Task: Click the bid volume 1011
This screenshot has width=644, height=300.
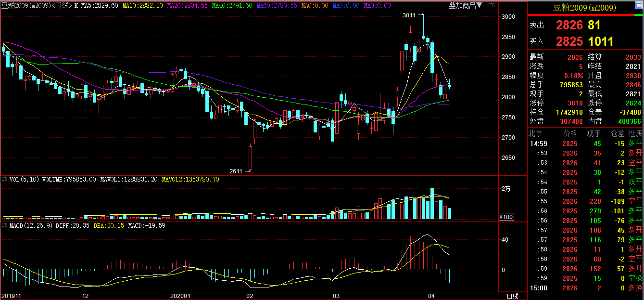Action: [600, 41]
